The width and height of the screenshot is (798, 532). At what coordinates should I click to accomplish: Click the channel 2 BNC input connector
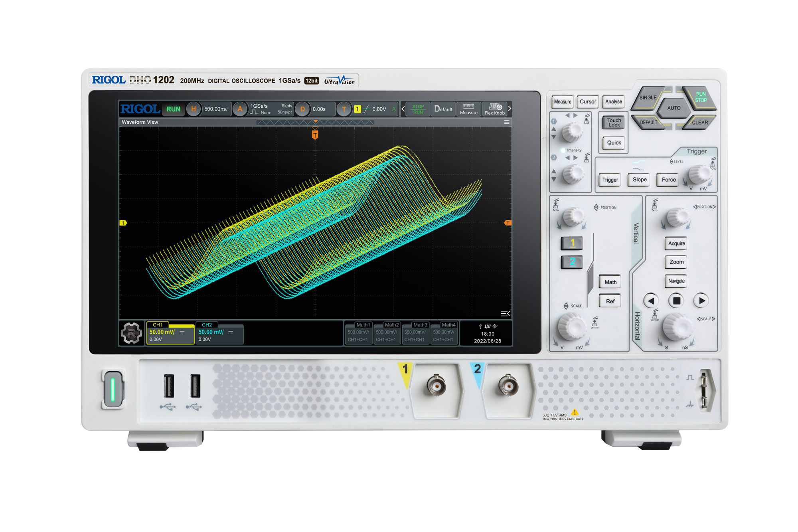pyautogui.click(x=508, y=386)
